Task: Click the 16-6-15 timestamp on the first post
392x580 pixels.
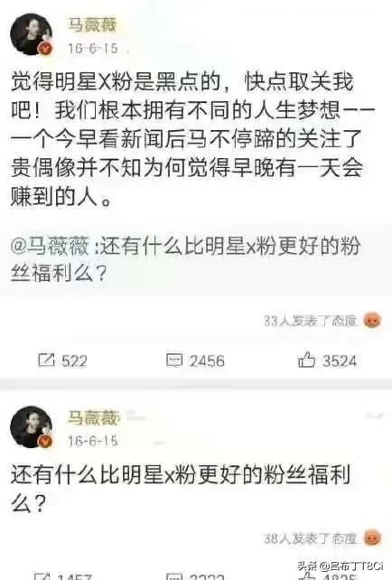Action: 92,49
